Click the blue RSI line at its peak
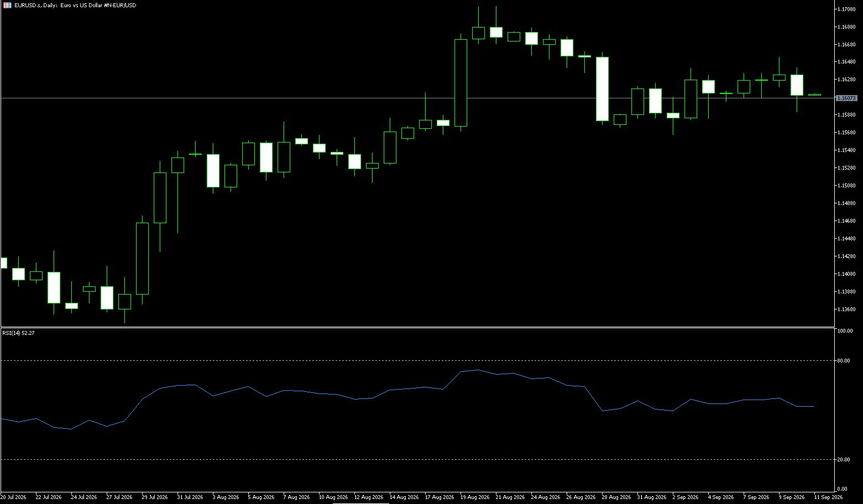The width and height of the screenshot is (863, 504). tap(478, 370)
